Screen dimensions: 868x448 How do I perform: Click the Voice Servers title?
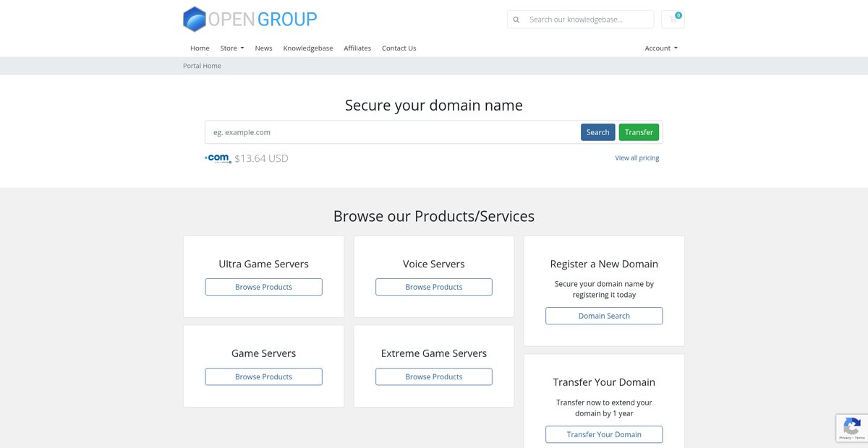pos(434,264)
